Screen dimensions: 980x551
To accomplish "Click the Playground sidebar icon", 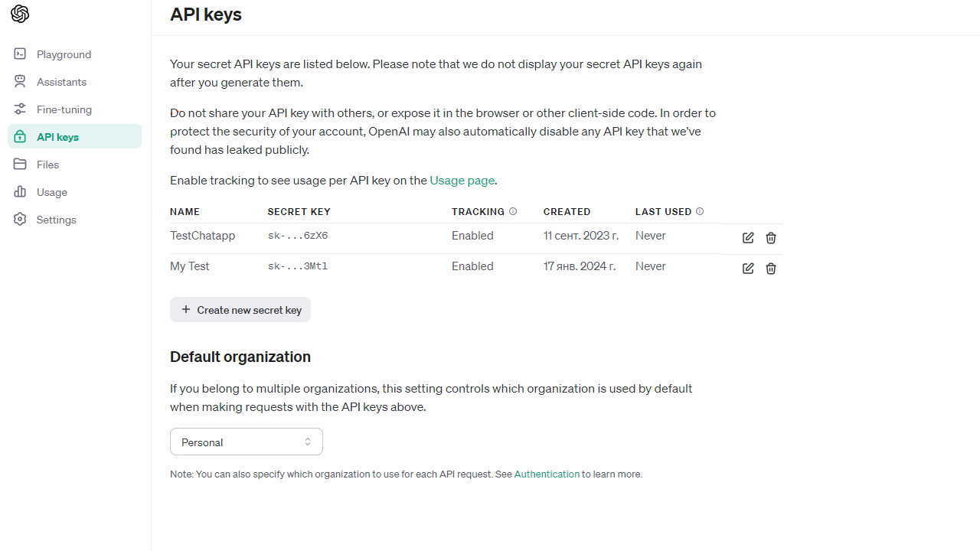I will tap(20, 54).
